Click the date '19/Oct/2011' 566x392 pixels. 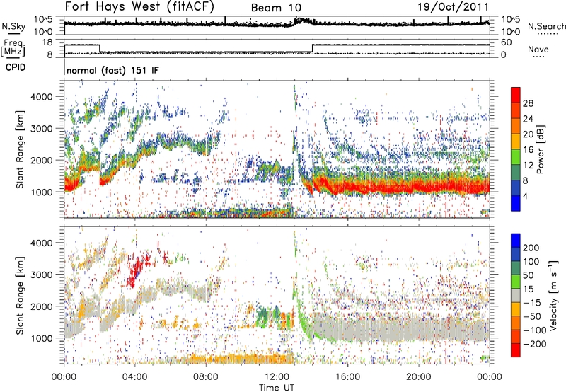[453, 7]
